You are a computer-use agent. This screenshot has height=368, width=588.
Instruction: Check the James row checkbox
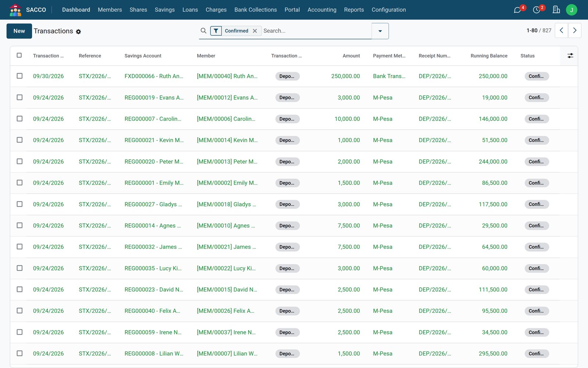click(19, 247)
